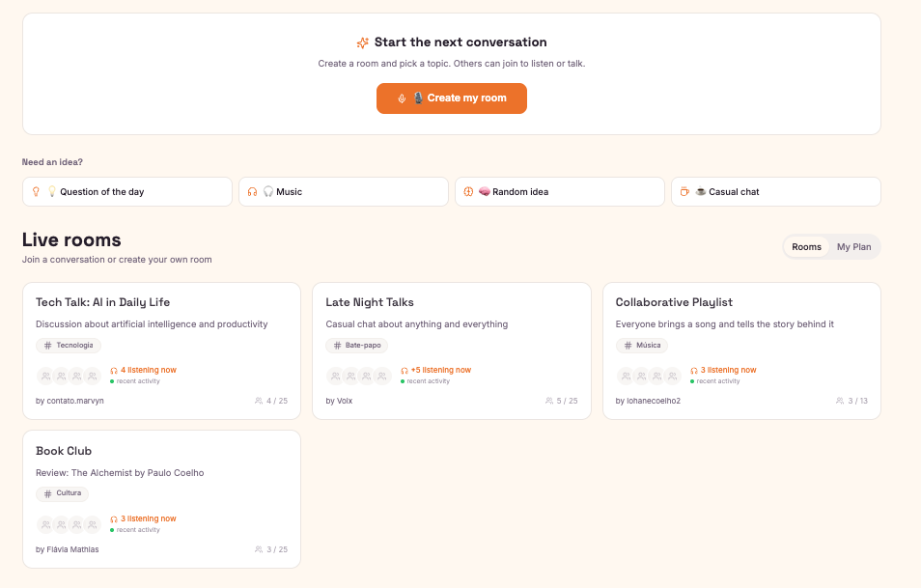Click the Cultura hashtag tag

tap(62, 493)
